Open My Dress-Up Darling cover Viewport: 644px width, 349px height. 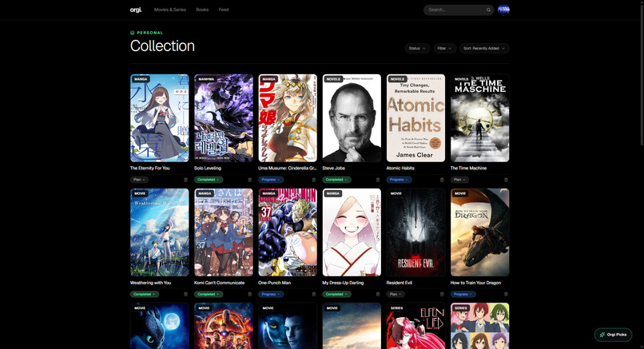point(352,232)
